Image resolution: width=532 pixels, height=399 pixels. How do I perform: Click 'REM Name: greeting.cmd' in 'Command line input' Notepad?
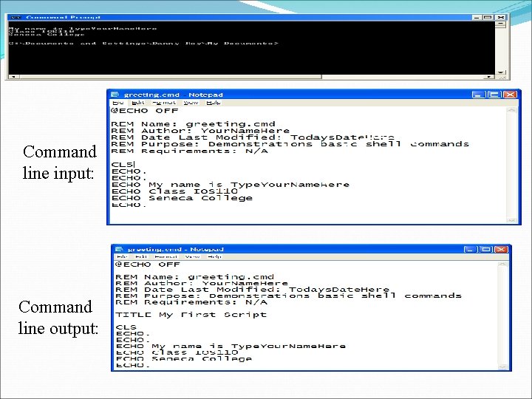pyautogui.click(x=193, y=124)
